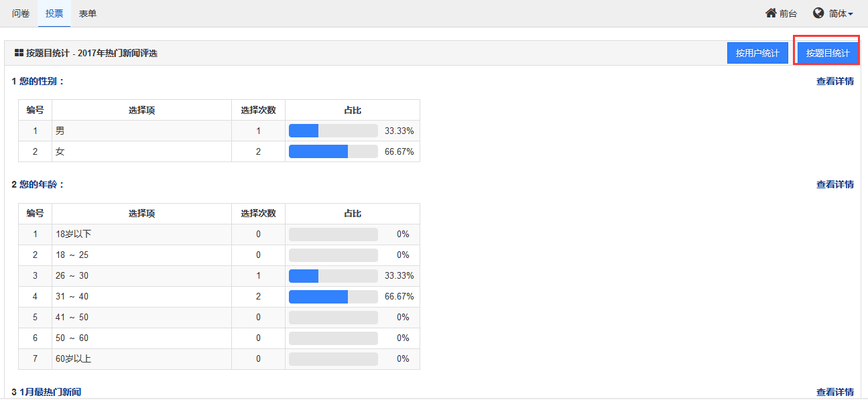Open 查看详情 for the age question
This screenshot has height=400, width=868.
835,184
